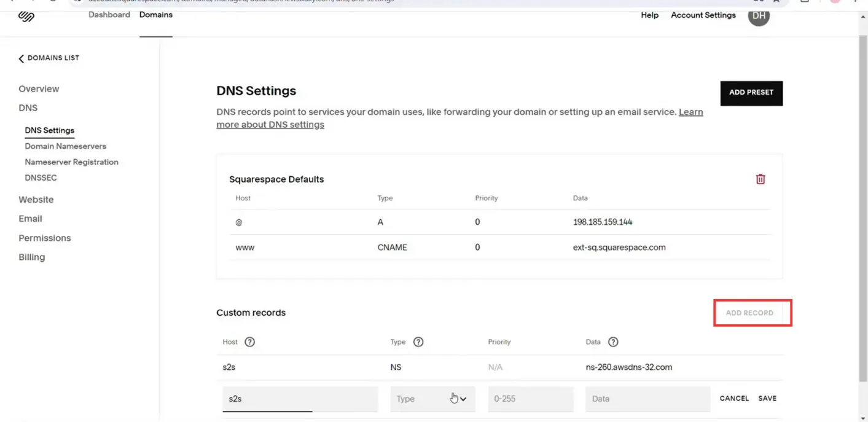The image size is (868, 422).
Task: Click the Squarespace logo icon
Action: tap(26, 16)
